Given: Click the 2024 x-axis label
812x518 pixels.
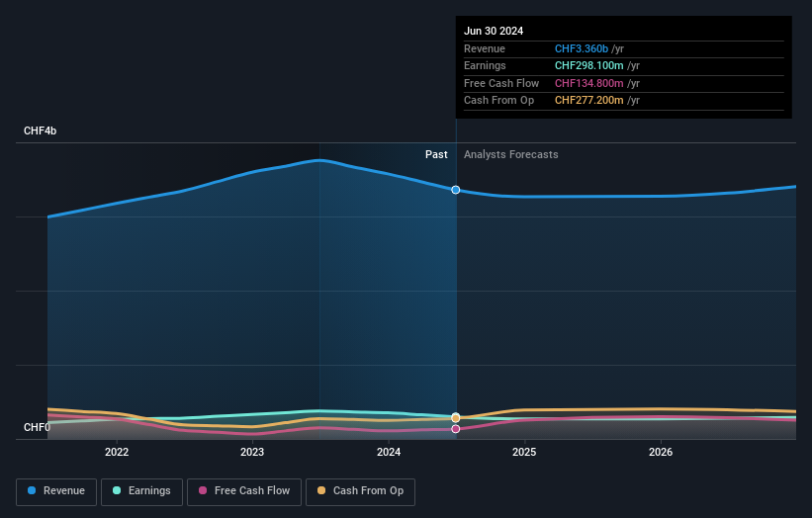Looking at the screenshot, I should coord(389,452).
